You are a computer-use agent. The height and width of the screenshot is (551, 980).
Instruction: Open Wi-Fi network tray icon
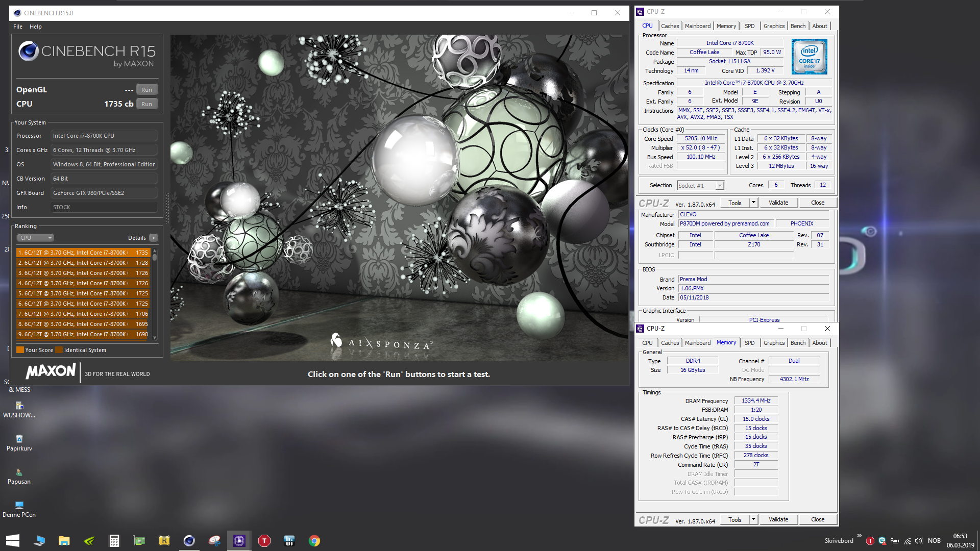908,541
